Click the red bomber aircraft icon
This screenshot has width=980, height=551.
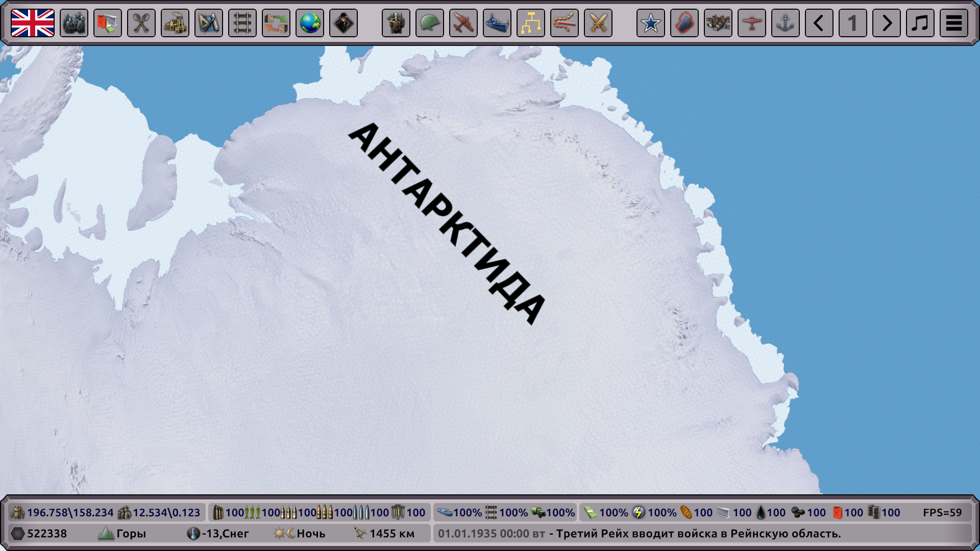coord(463,23)
